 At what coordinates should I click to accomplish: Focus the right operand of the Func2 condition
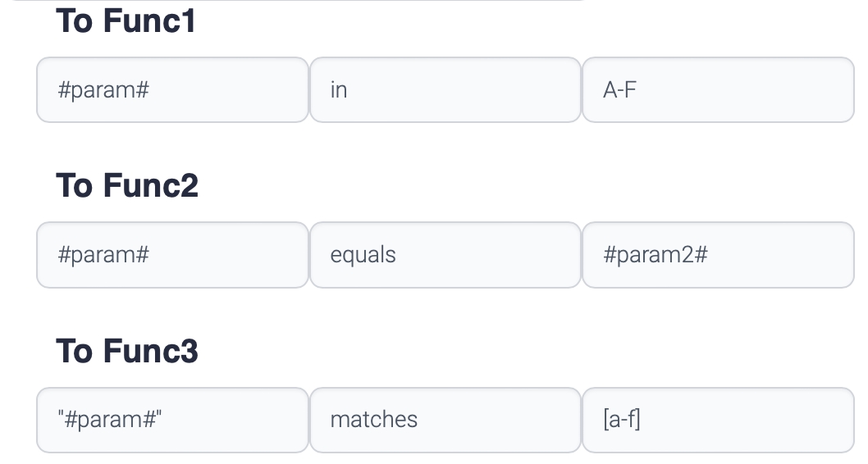717,255
